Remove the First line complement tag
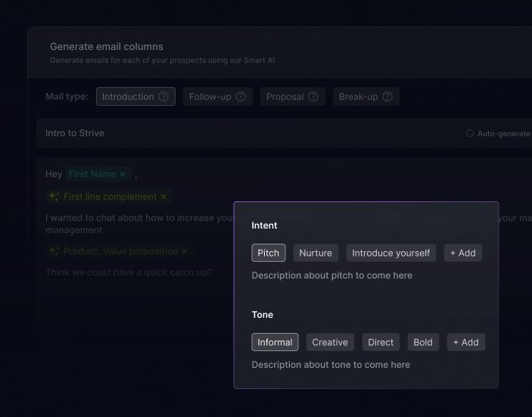 click(163, 197)
